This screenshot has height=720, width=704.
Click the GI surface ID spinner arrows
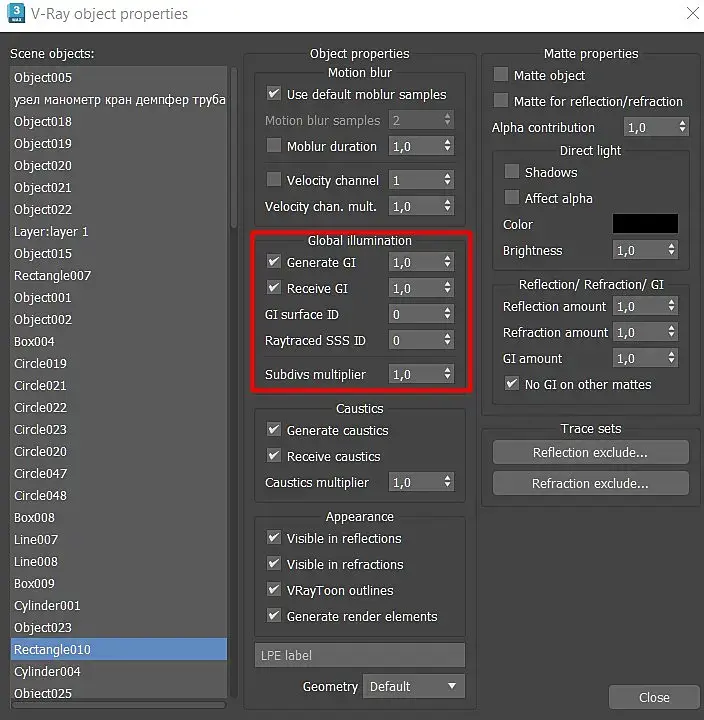coord(447,314)
